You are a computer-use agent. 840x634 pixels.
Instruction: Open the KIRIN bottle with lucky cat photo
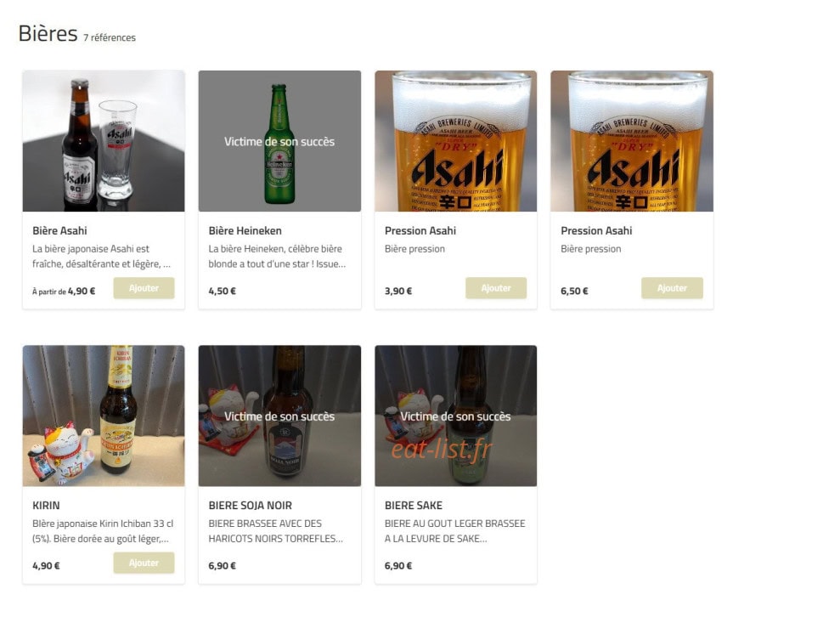104,416
